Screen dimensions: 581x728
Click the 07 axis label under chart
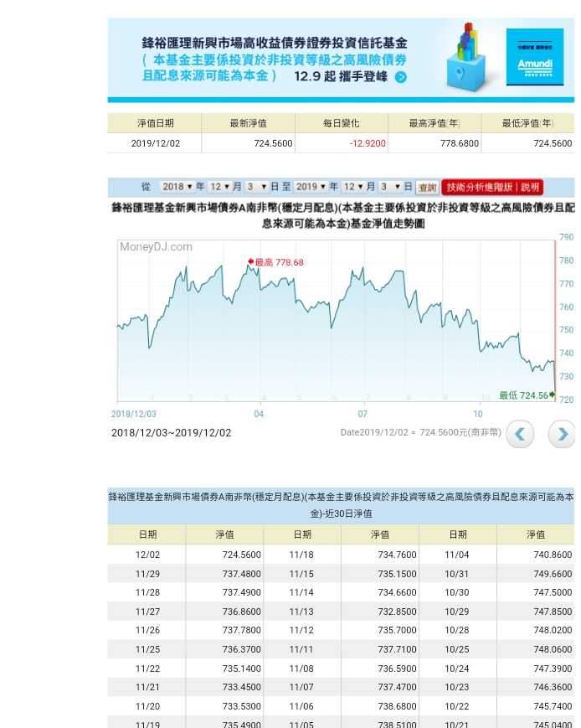362,414
